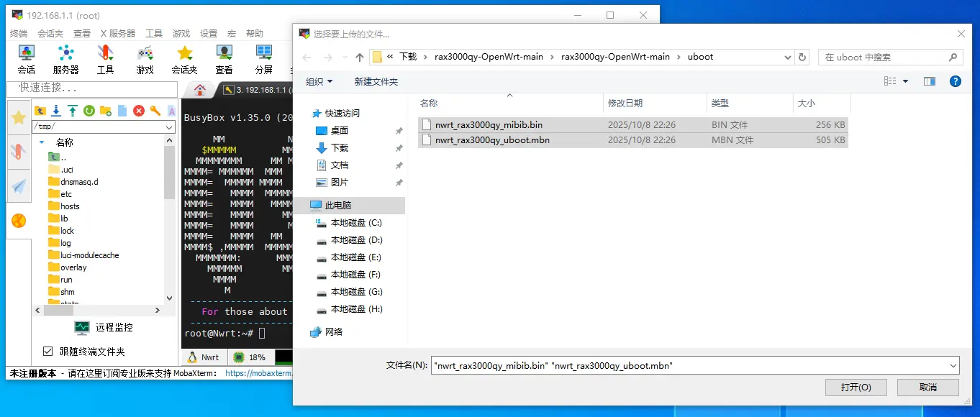This screenshot has height=417, width=980.
Task: Toggle the 跟随终端文件夹 checkbox
Action: (48, 352)
